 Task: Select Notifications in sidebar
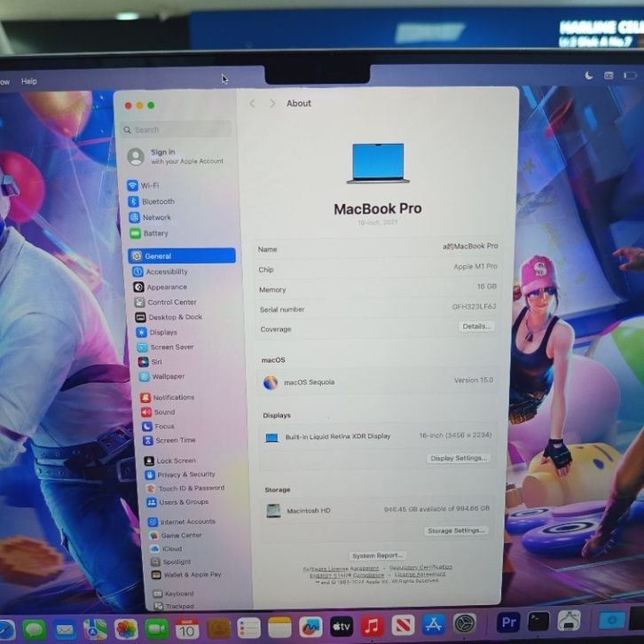pyautogui.click(x=172, y=397)
